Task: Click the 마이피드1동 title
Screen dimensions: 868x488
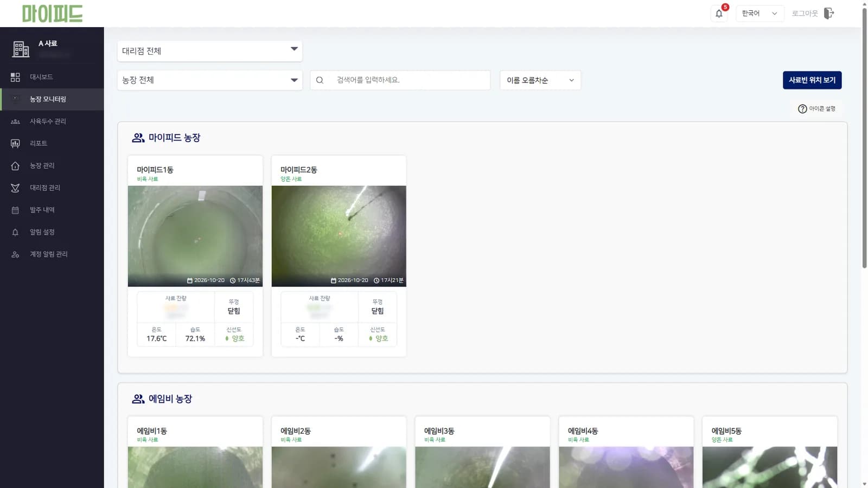Action: click(155, 170)
